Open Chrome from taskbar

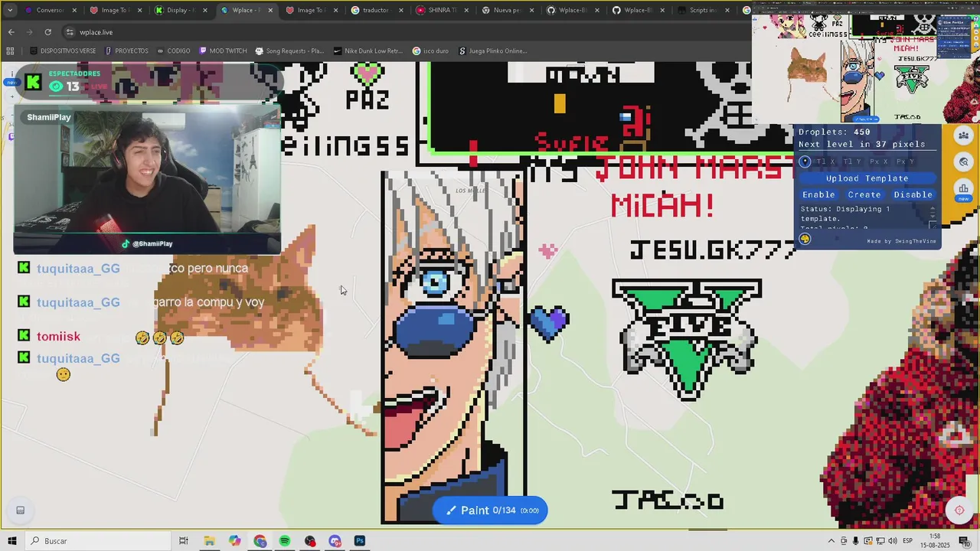pyautogui.click(x=260, y=541)
